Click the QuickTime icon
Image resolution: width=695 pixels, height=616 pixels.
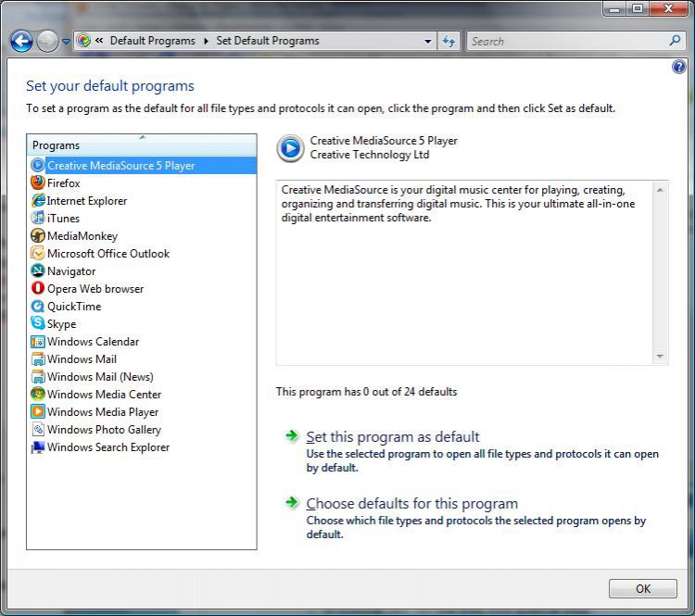pyautogui.click(x=38, y=306)
